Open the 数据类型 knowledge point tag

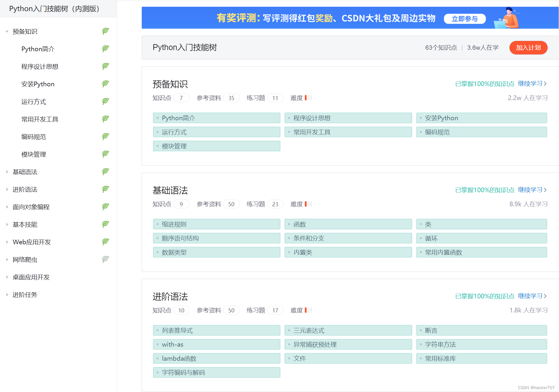(x=216, y=252)
